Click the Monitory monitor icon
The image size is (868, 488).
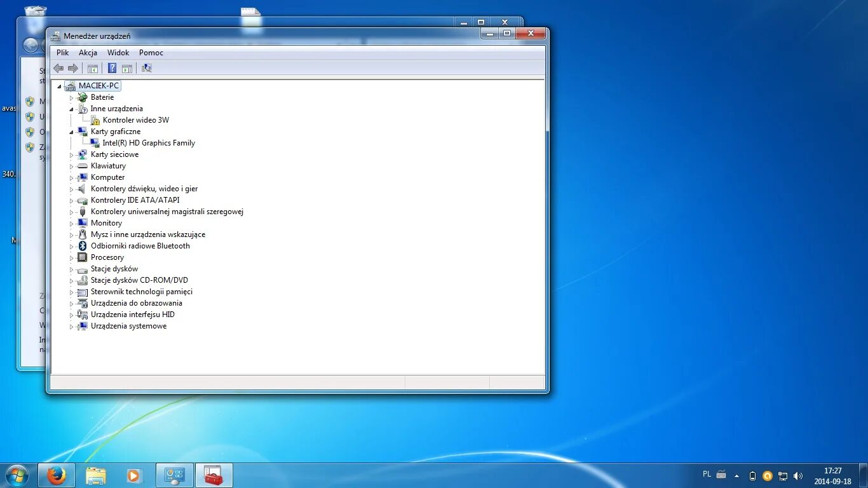(x=82, y=223)
